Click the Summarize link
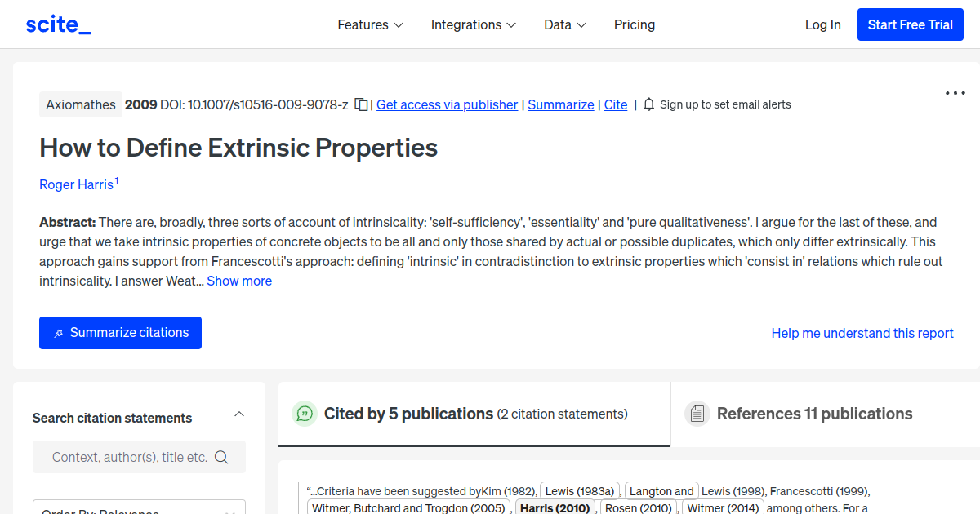 tap(561, 104)
